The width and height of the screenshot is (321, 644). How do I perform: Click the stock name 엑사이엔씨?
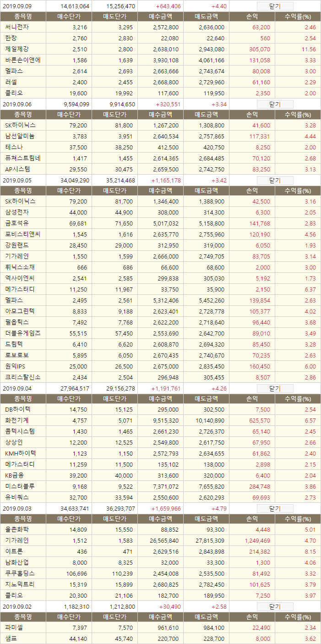click(20, 278)
